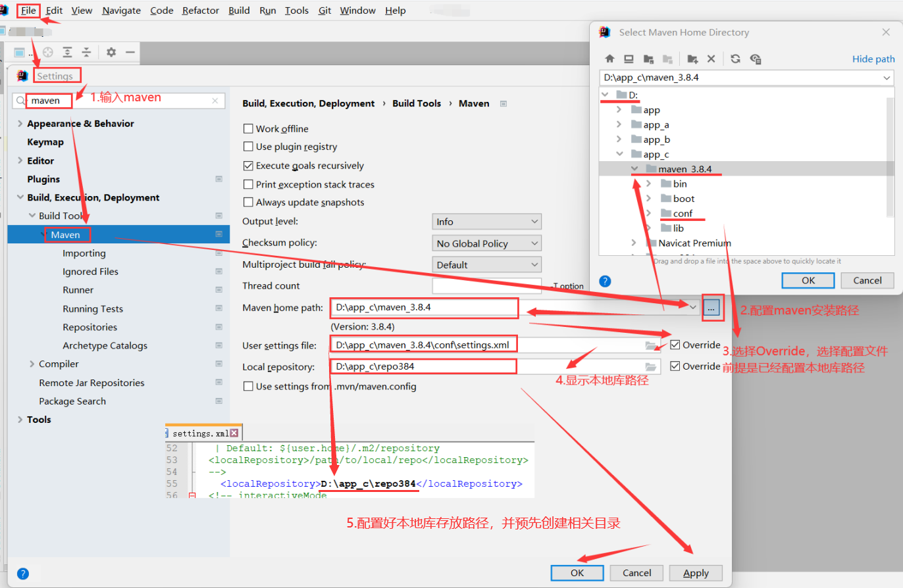This screenshot has width=903, height=588.
Task: Uncheck Execute goals recursively
Action: (248, 166)
